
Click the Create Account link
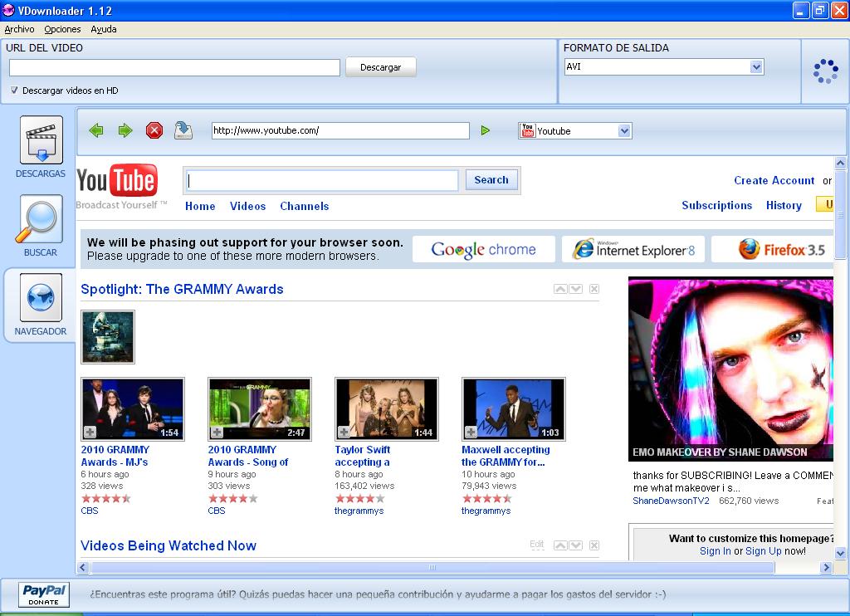tap(774, 180)
